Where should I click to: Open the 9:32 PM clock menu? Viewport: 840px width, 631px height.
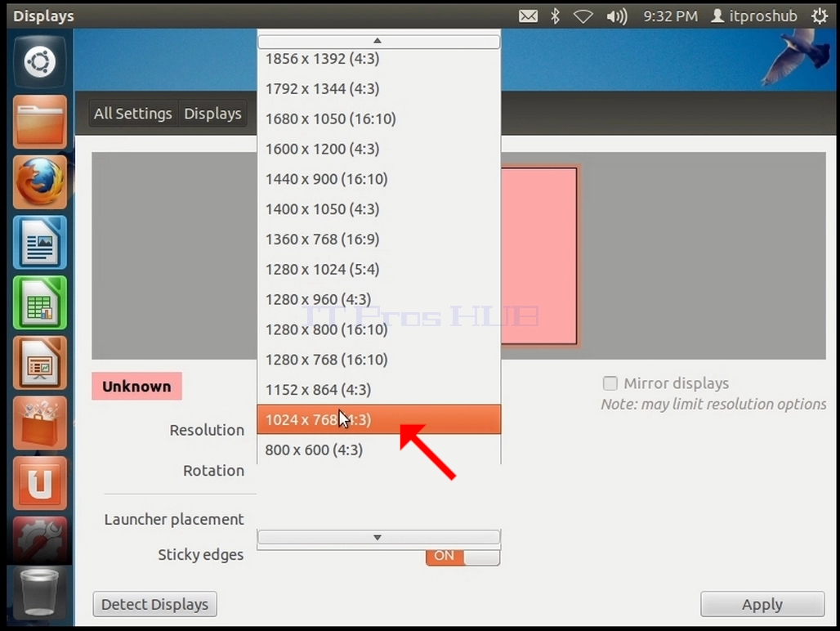click(670, 16)
